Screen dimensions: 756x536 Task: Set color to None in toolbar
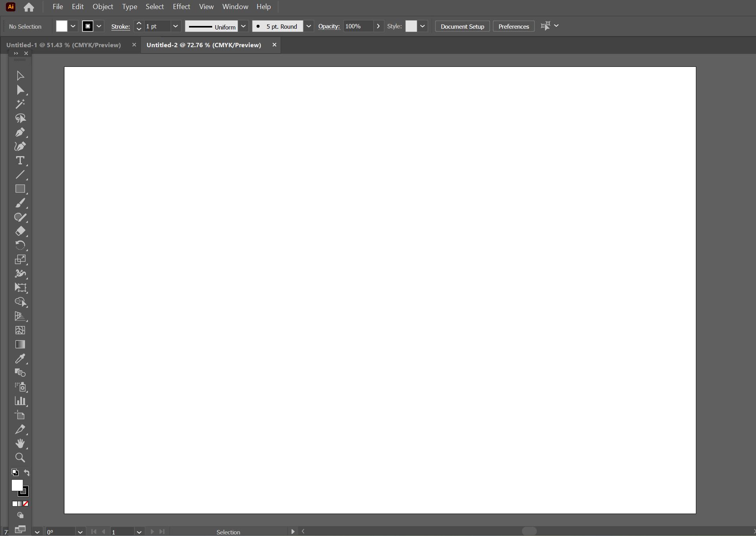point(26,504)
